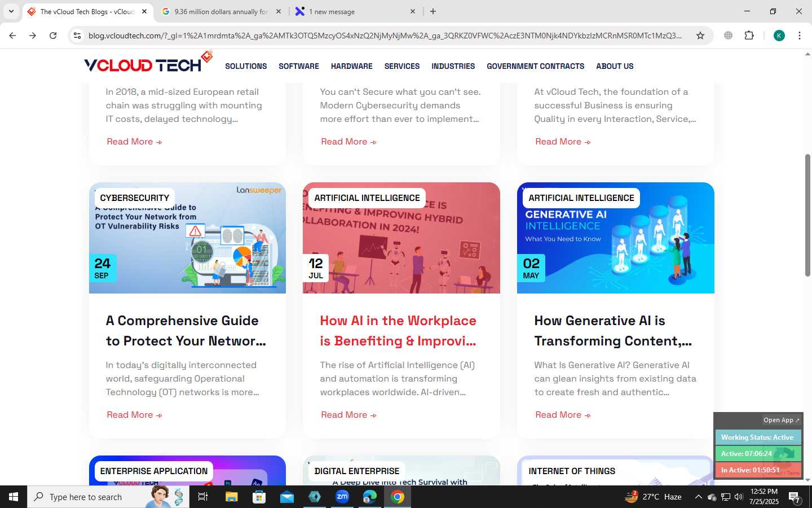View site information icon in address bar
Viewport: 812px width, 508px height.
click(77, 36)
